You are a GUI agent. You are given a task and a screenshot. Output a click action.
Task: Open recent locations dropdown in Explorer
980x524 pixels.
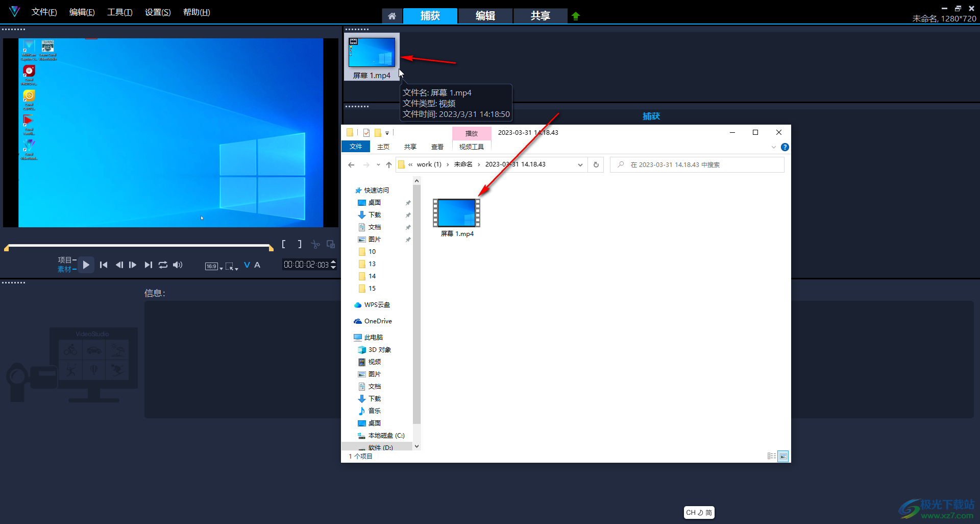378,164
